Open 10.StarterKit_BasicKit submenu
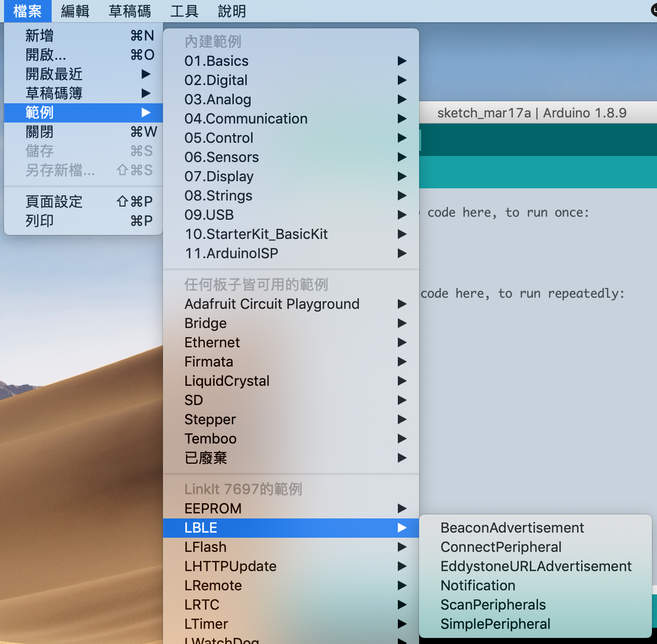Image resolution: width=657 pixels, height=644 pixels. click(x=291, y=234)
